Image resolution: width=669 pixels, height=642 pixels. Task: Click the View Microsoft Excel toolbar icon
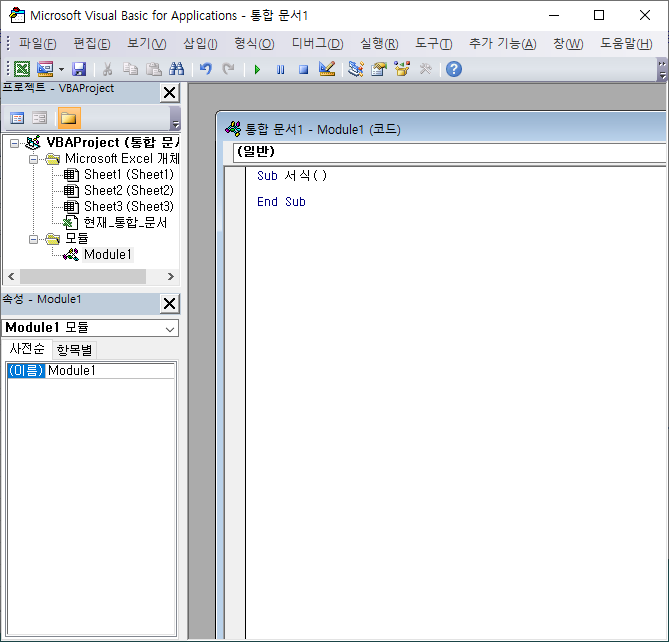click(x=22, y=69)
